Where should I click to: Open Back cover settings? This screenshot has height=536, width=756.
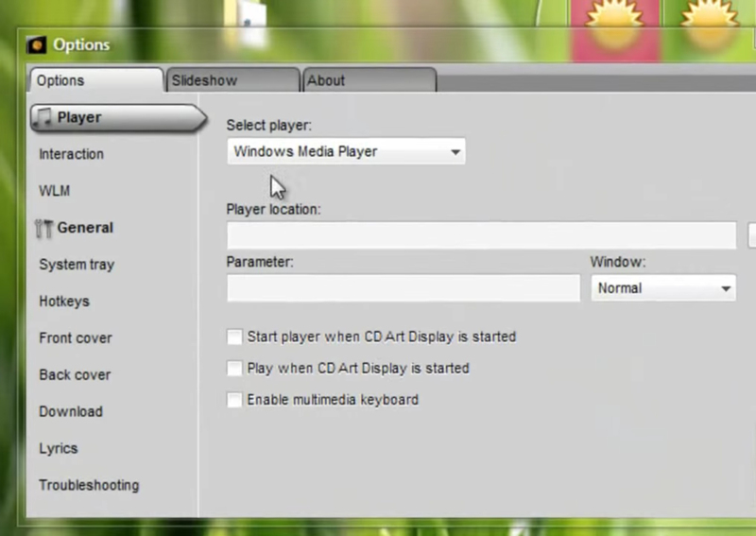click(75, 375)
